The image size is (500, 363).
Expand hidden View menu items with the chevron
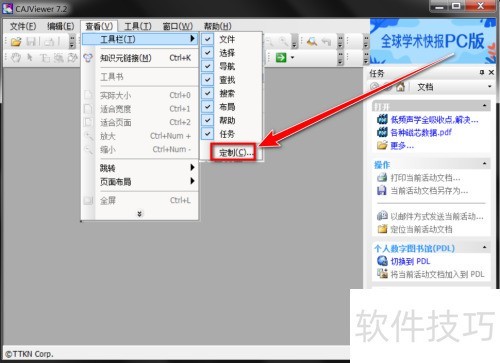(x=140, y=214)
